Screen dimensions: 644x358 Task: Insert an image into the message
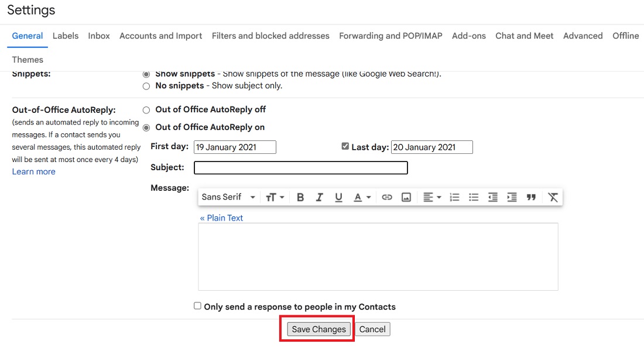point(406,197)
